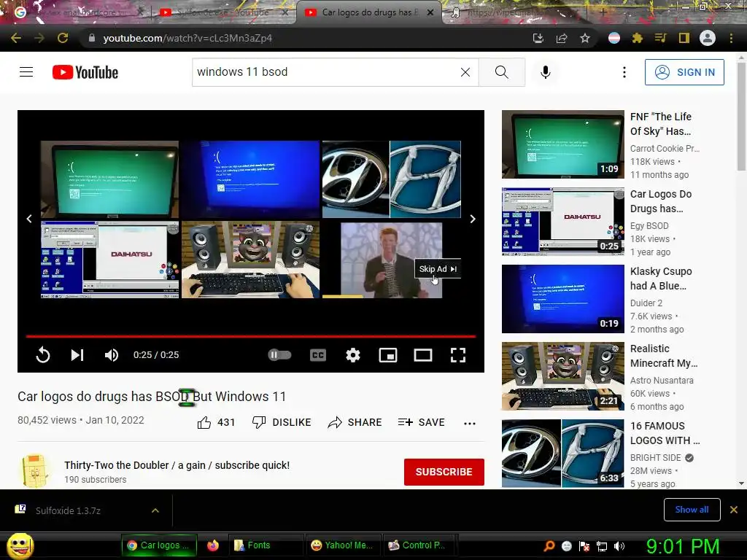This screenshot has width=747, height=560.
Task: Replay the video
Action: [43, 355]
